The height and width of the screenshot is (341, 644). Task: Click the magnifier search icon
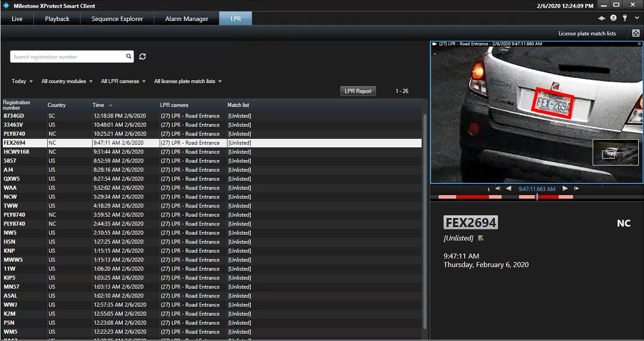(x=129, y=57)
